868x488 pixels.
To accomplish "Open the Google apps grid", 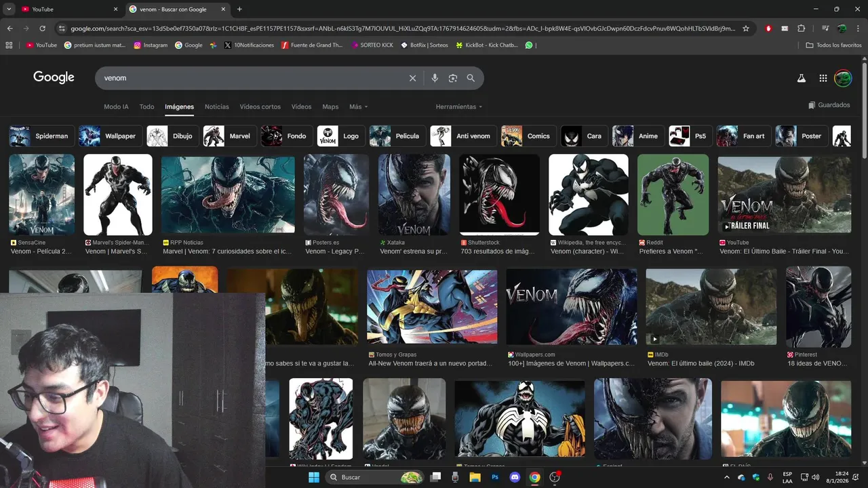I will [823, 78].
